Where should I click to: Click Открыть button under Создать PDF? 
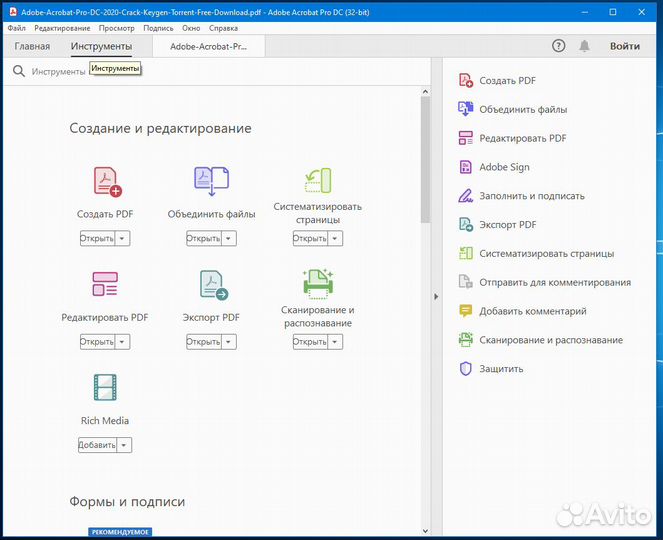97,238
